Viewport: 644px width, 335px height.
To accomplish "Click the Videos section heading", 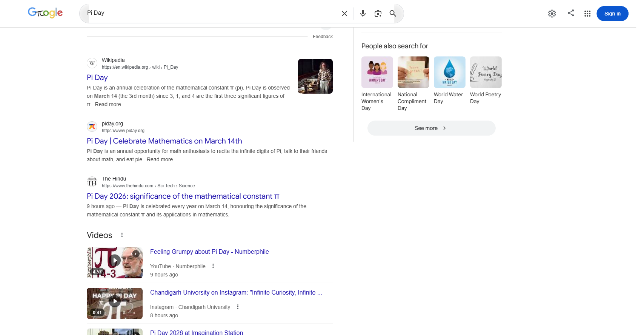I will (100, 235).
